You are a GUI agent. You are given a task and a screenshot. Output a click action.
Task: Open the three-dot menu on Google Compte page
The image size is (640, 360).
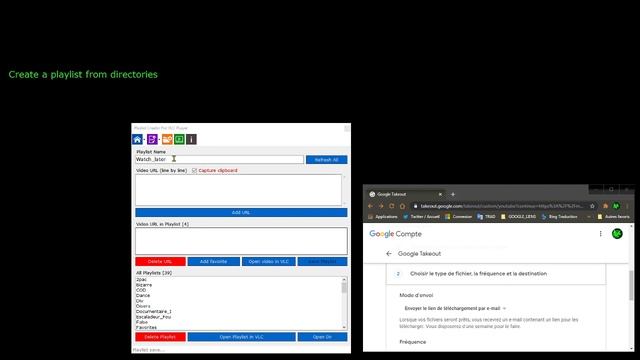pyautogui.click(x=600, y=234)
